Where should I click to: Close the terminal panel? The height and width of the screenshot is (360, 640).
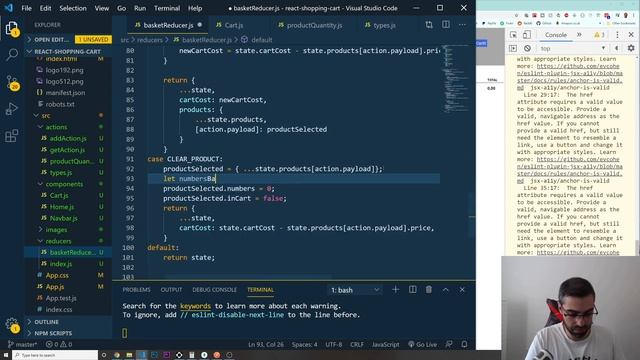pyautogui.click(x=462, y=290)
